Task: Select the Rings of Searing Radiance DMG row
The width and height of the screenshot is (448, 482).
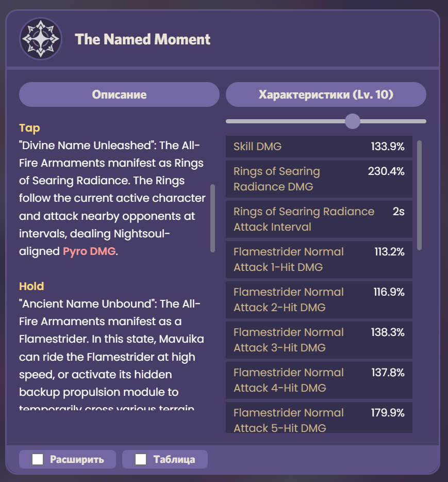Action: click(x=319, y=179)
